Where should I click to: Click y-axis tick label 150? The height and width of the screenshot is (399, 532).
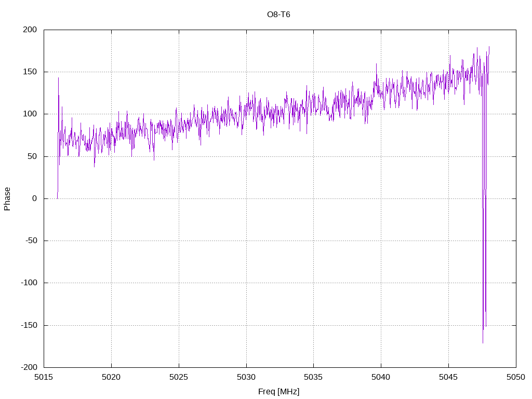coord(30,72)
